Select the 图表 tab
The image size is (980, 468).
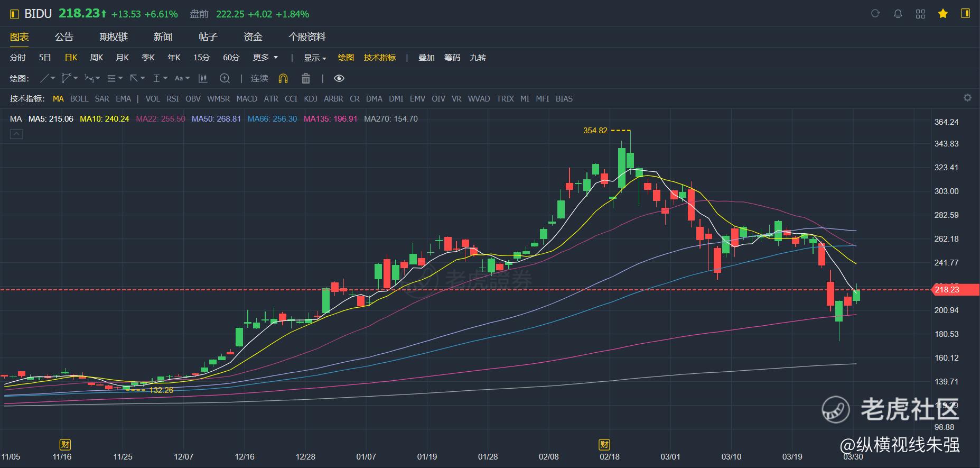pyautogui.click(x=20, y=37)
